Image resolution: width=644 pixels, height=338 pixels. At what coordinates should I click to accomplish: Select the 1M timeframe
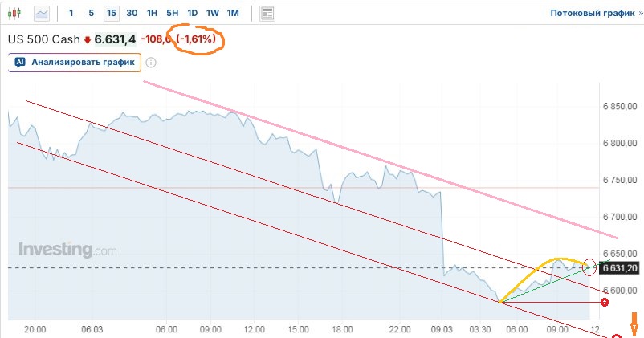(233, 13)
